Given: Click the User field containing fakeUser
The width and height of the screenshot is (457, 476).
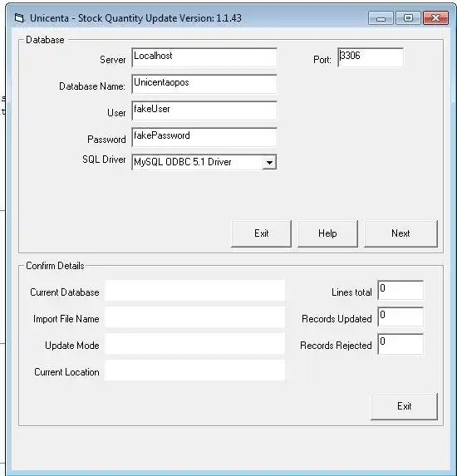Looking at the screenshot, I should click(x=204, y=110).
